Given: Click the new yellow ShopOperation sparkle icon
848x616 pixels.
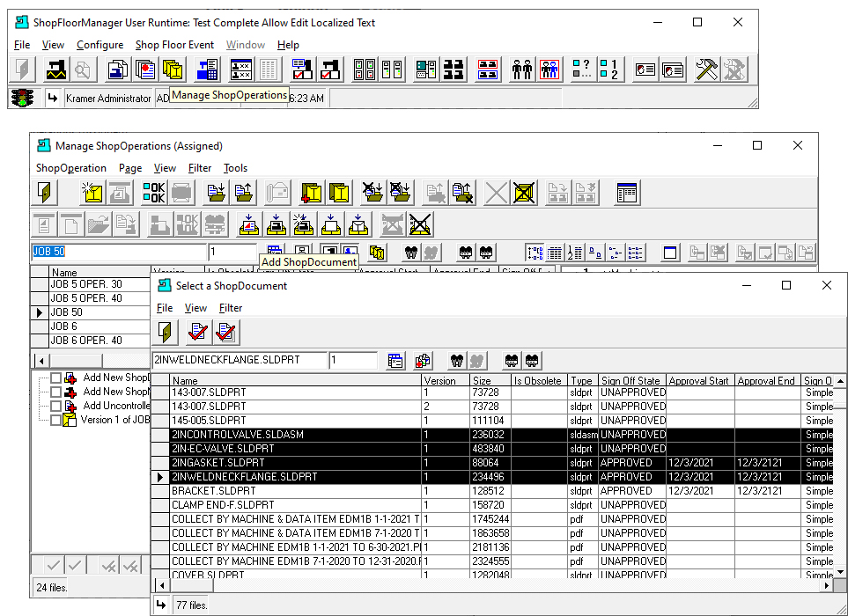Looking at the screenshot, I should [92, 193].
